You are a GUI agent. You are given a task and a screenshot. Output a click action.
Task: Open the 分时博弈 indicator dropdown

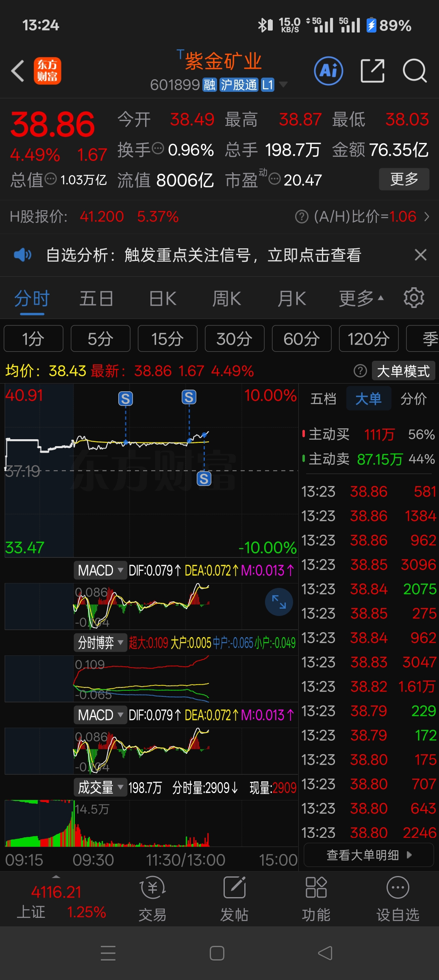point(100,642)
